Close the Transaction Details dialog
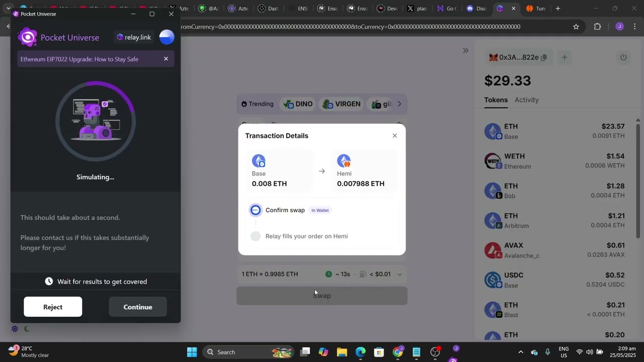This screenshot has height=362, width=644. (x=394, y=136)
